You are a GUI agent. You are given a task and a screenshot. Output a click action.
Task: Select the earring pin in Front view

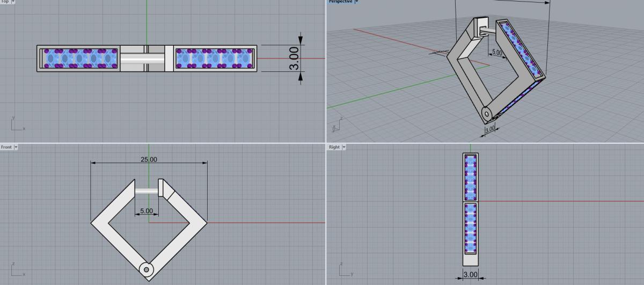point(145,190)
